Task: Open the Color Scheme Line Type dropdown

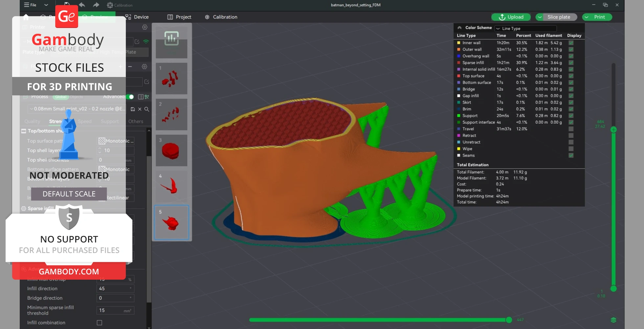Action: click(526, 29)
